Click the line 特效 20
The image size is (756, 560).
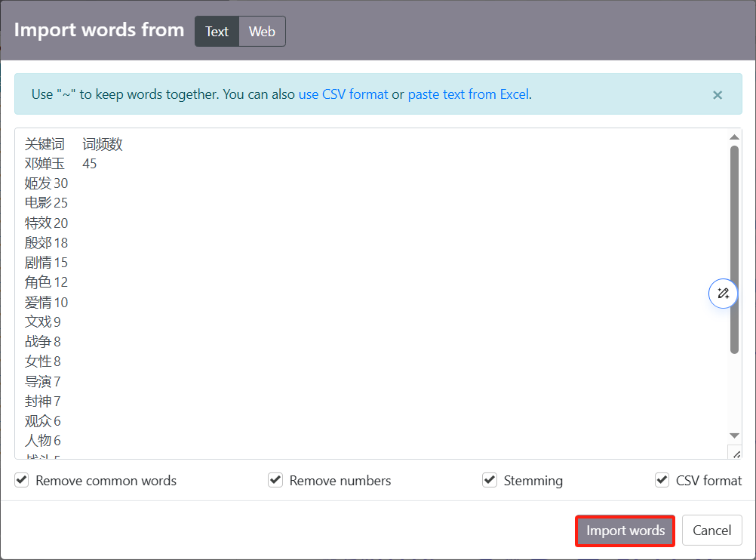(x=46, y=223)
